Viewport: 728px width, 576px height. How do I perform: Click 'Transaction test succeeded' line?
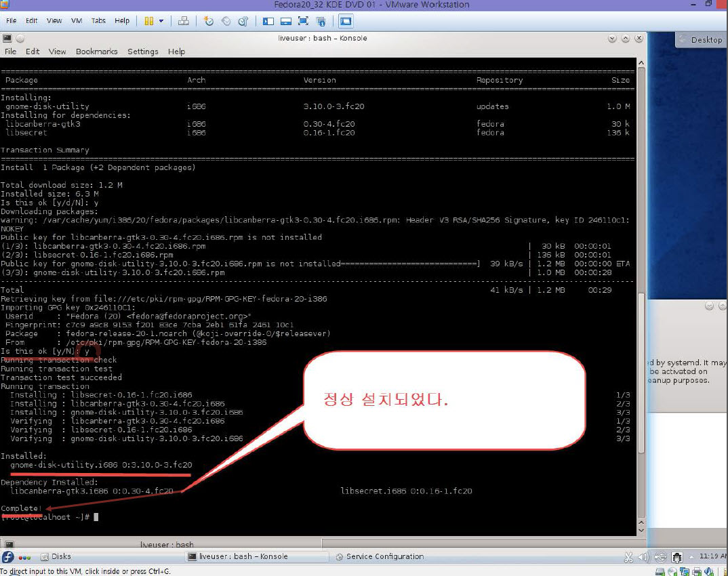61,377
